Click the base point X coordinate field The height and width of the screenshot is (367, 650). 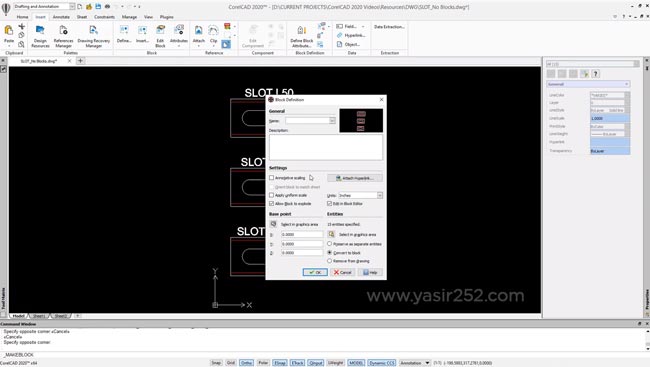click(x=302, y=235)
